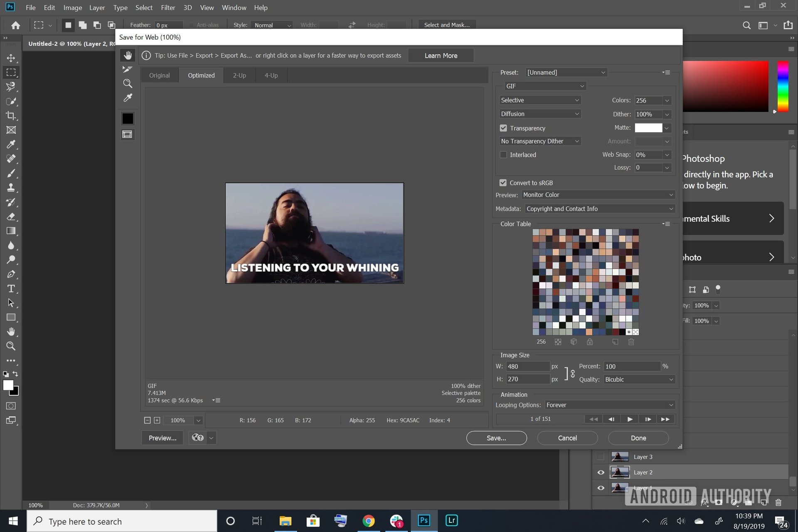Toggle Transparency checkbox on
The width and height of the screenshot is (798, 532).
tap(503, 128)
